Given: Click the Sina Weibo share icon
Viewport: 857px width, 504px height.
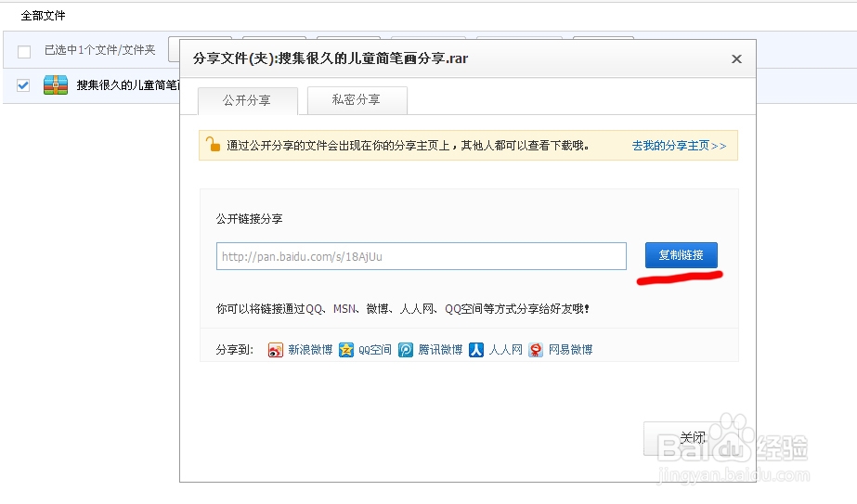Looking at the screenshot, I should click(276, 350).
